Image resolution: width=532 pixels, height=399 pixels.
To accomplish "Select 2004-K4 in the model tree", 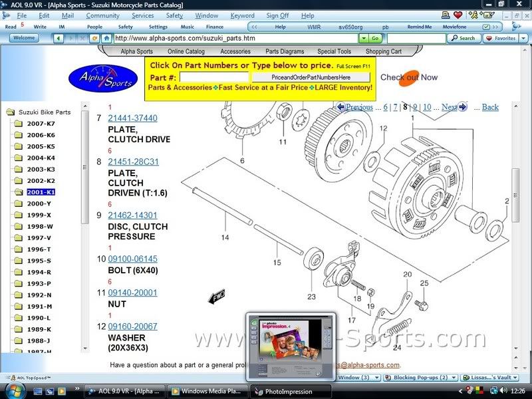I will click(x=41, y=158).
